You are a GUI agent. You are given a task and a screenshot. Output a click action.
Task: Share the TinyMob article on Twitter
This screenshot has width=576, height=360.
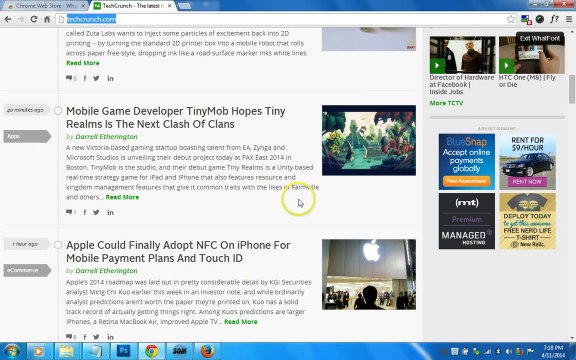point(96,212)
